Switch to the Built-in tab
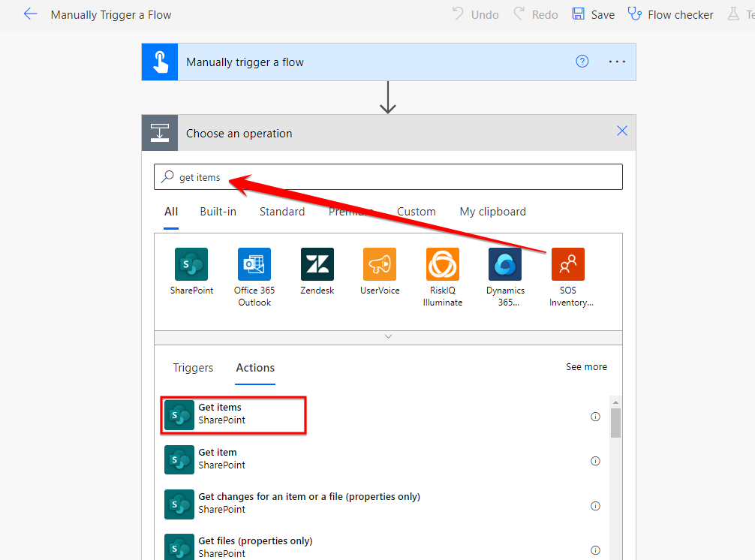 click(218, 212)
